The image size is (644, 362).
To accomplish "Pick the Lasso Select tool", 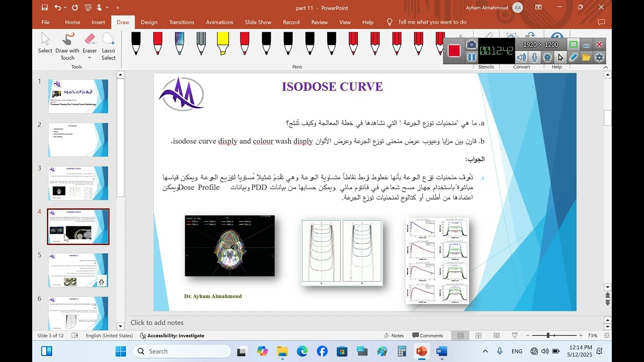I will coord(108,46).
